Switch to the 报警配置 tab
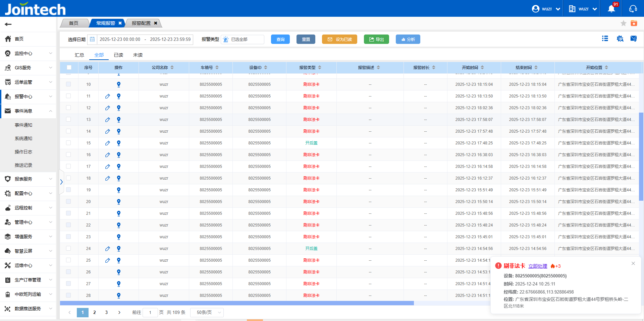The height and width of the screenshot is (321, 644). [141, 23]
